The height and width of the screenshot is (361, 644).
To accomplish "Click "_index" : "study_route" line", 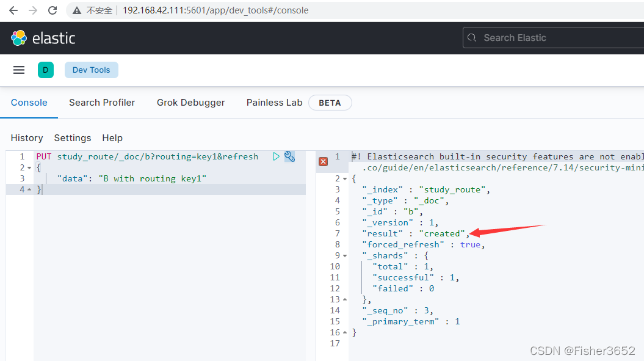I will [x=426, y=189].
